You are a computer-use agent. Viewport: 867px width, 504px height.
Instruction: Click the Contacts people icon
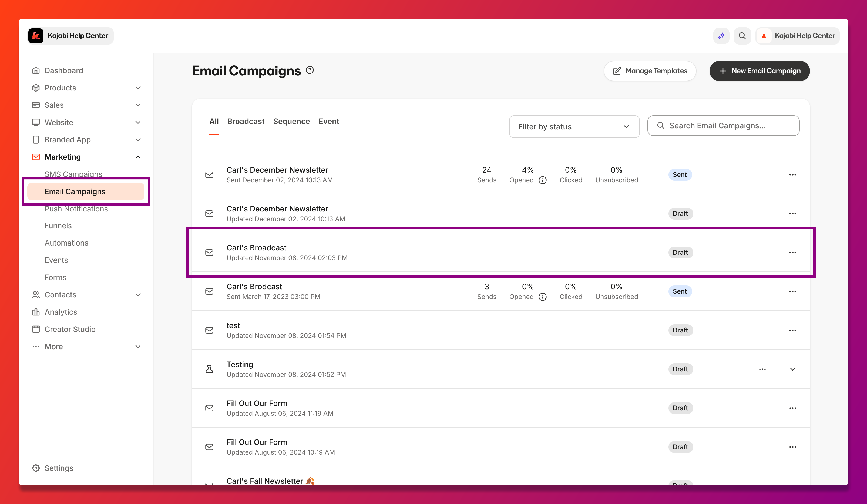(36, 294)
